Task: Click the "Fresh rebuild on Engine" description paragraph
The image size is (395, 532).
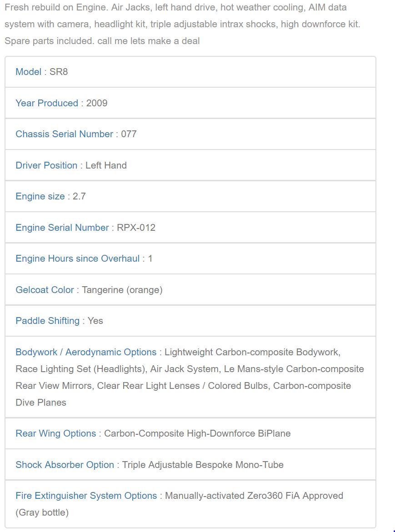Action: [182, 24]
